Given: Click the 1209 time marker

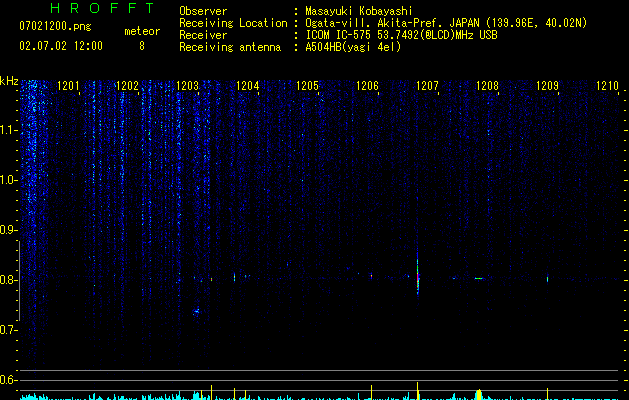Looking at the screenshot, I should click(548, 86).
